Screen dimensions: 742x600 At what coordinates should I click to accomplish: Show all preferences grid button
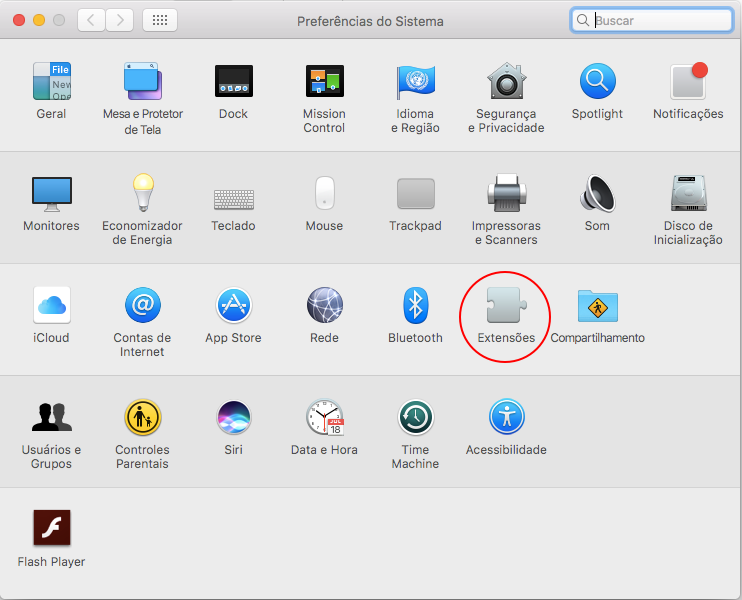point(160,20)
